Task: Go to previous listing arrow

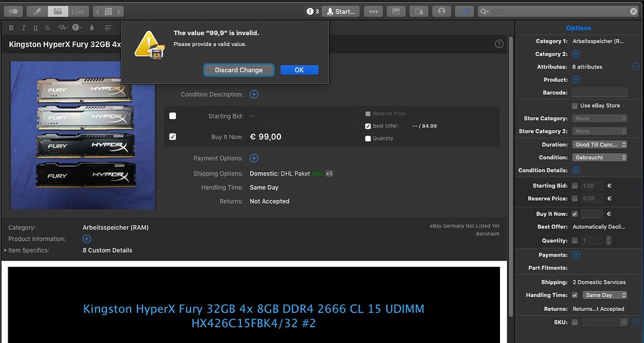Action: tap(97, 11)
